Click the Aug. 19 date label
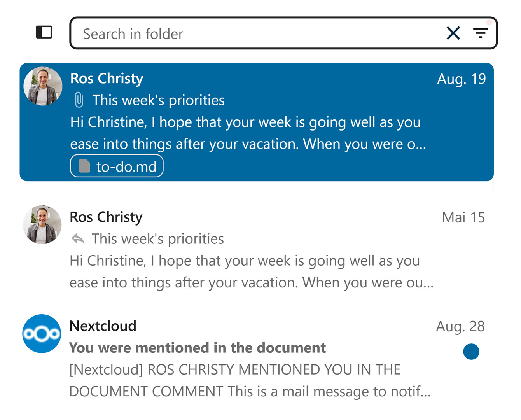 pyautogui.click(x=462, y=79)
